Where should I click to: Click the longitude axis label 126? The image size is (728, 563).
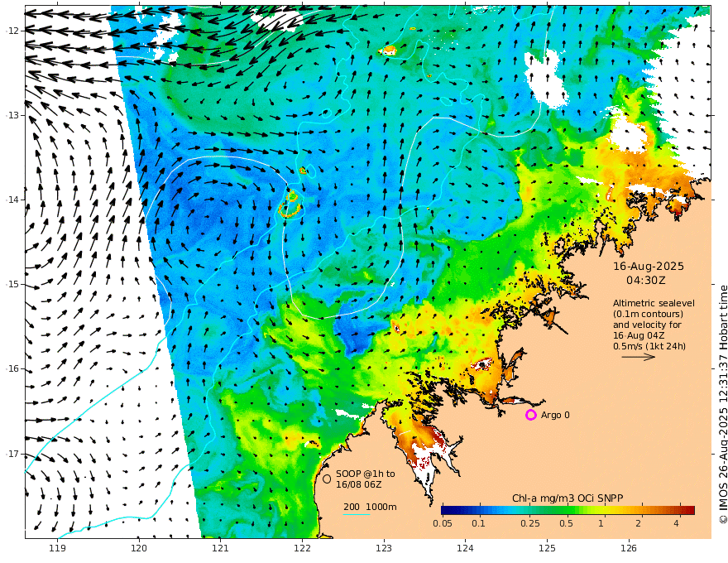pyautogui.click(x=629, y=548)
